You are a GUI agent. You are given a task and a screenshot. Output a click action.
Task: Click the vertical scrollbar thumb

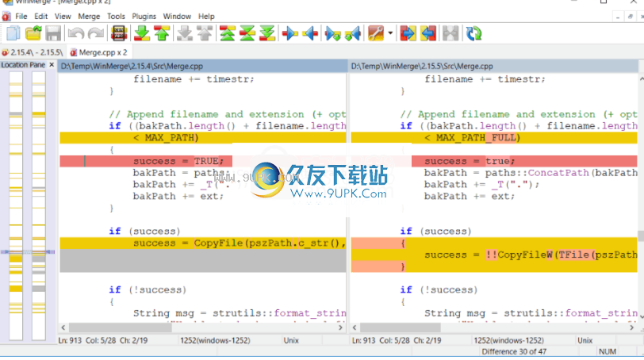(x=641, y=236)
